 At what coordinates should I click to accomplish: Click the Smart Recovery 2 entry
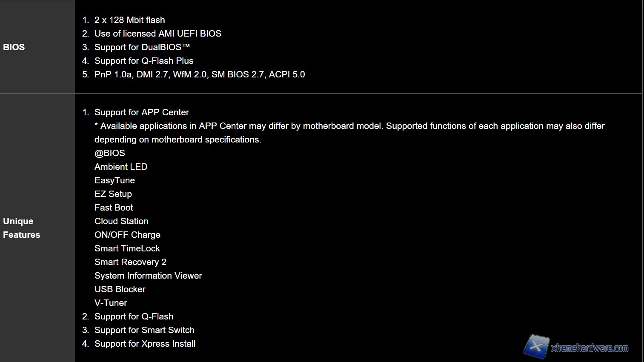[130, 262]
